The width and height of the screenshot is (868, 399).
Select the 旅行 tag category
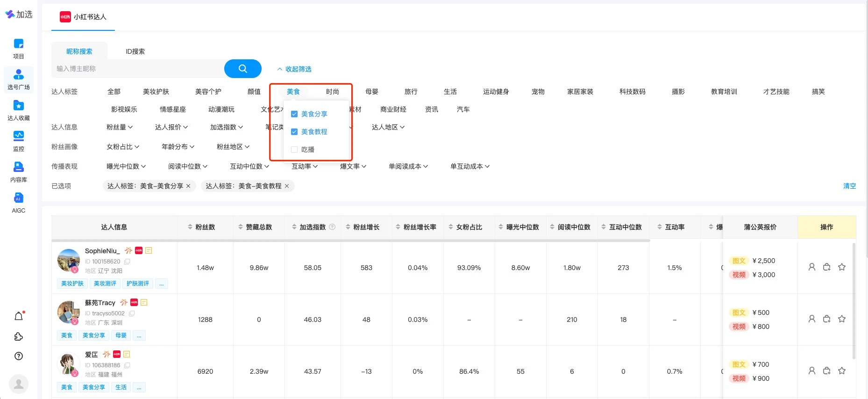coord(411,92)
